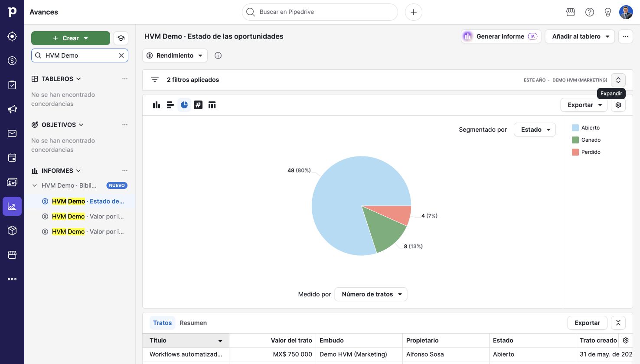Open Mail envelope icon in sidebar
640x364 pixels.
tap(12, 133)
